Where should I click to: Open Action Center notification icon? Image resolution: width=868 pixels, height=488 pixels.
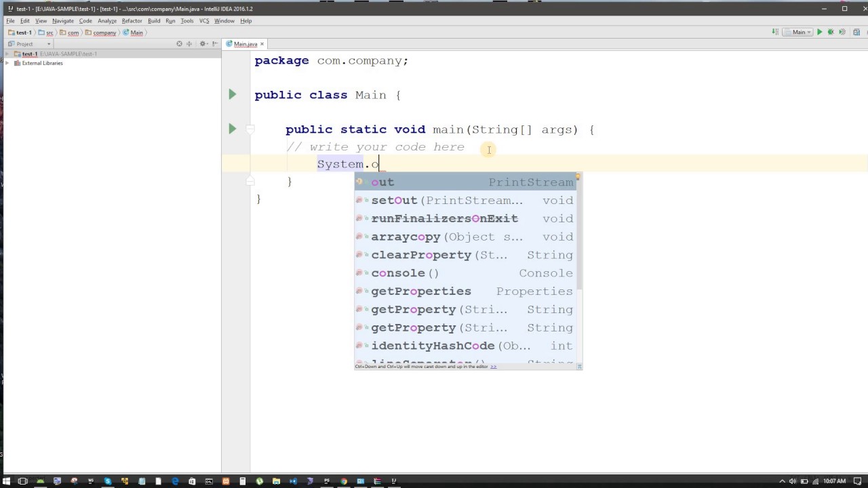[857, 481]
